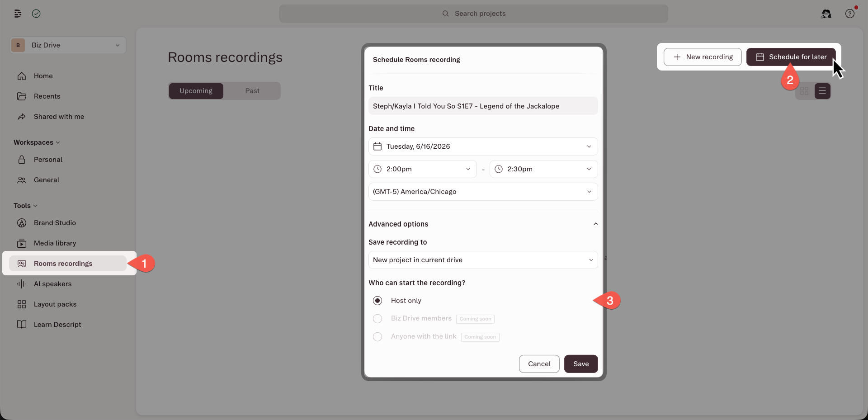868x420 pixels.
Task: Click the clock icon beside 2:00pm
Action: [x=377, y=169]
